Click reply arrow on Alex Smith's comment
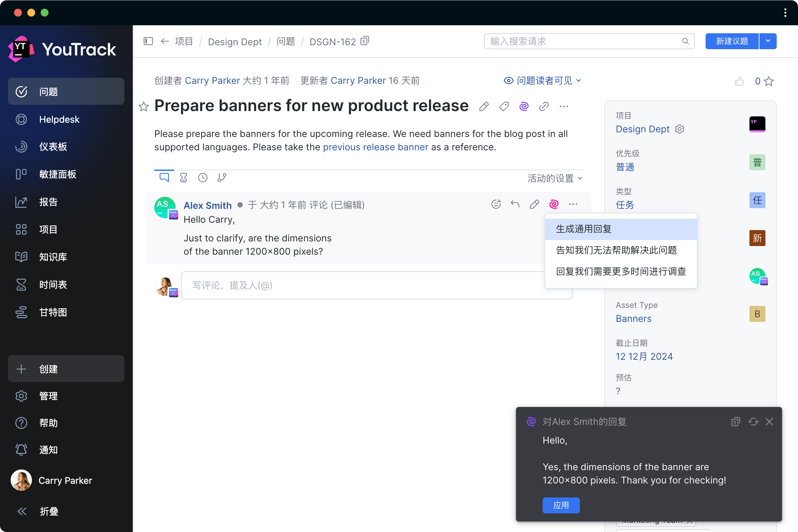This screenshot has width=798, height=532. [515, 204]
